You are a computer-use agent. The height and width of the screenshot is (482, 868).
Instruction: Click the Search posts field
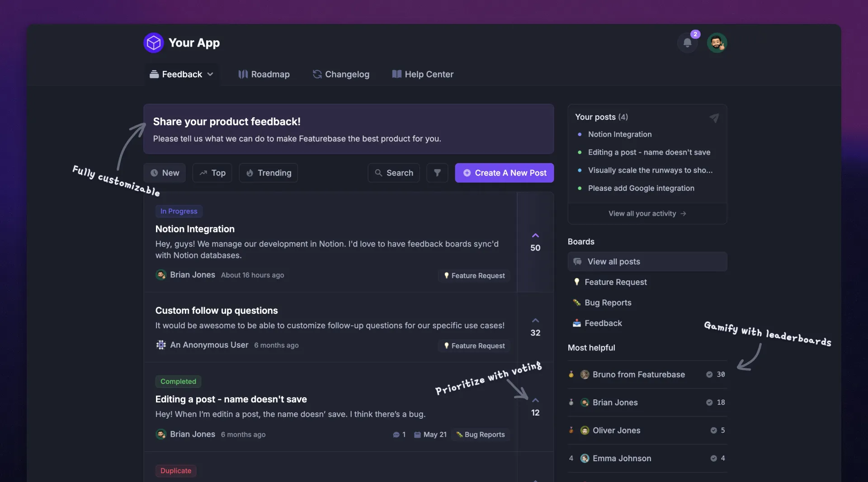[394, 173]
